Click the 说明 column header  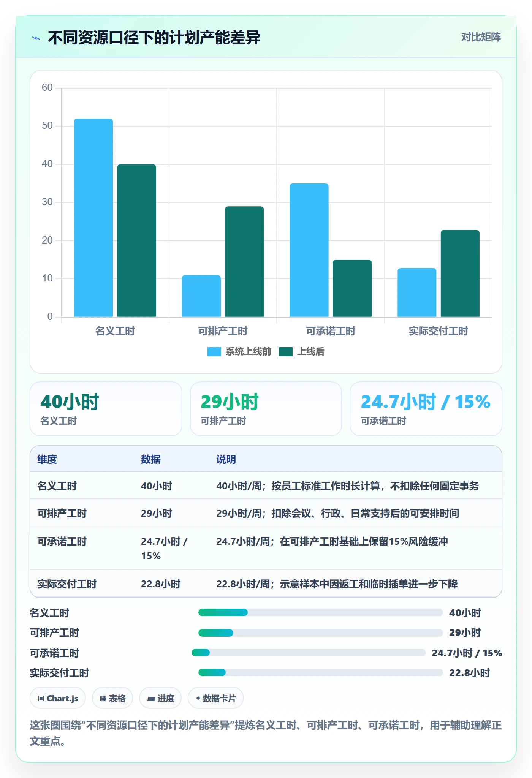tap(226, 459)
